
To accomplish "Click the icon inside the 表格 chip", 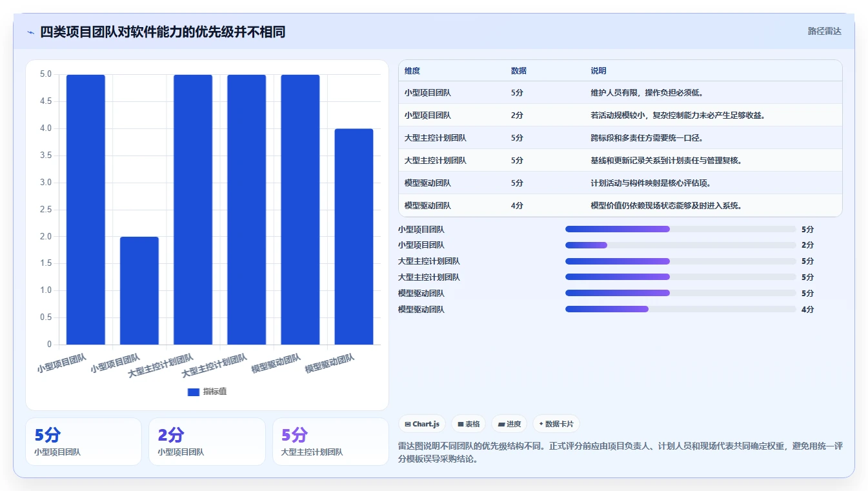I will pos(461,425).
